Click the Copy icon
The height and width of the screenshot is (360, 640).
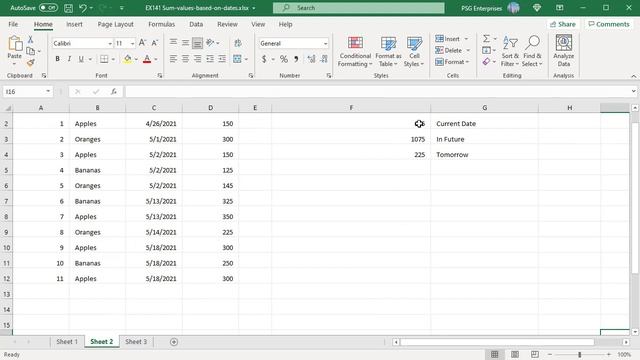[31, 51]
